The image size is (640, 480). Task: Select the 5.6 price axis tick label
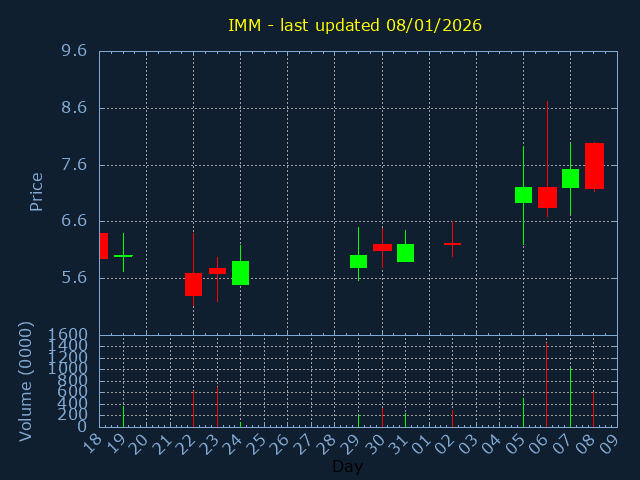pyautogui.click(x=72, y=278)
